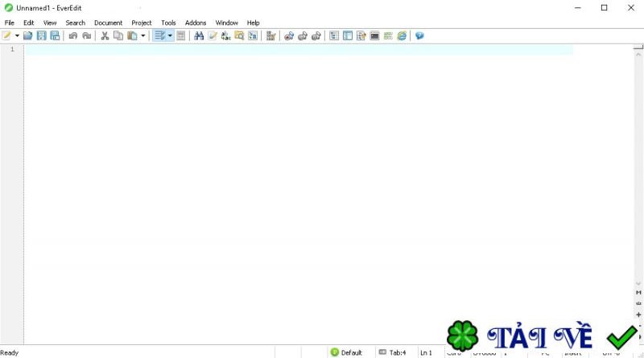
Task: Click the gray lines icon after word wrap
Action: (x=180, y=35)
